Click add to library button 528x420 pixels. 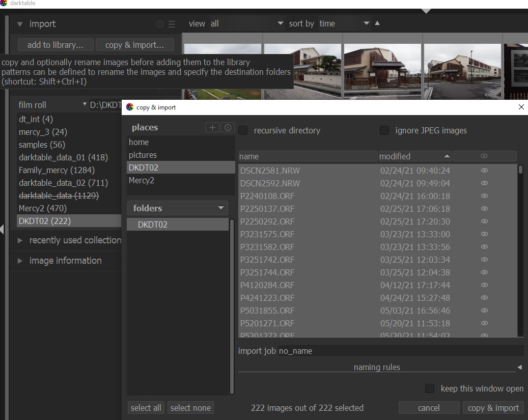[55, 45]
